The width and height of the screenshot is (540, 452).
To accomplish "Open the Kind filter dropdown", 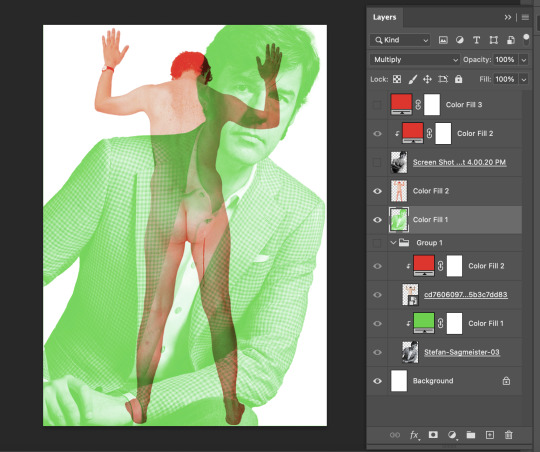I will pos(400,40).
